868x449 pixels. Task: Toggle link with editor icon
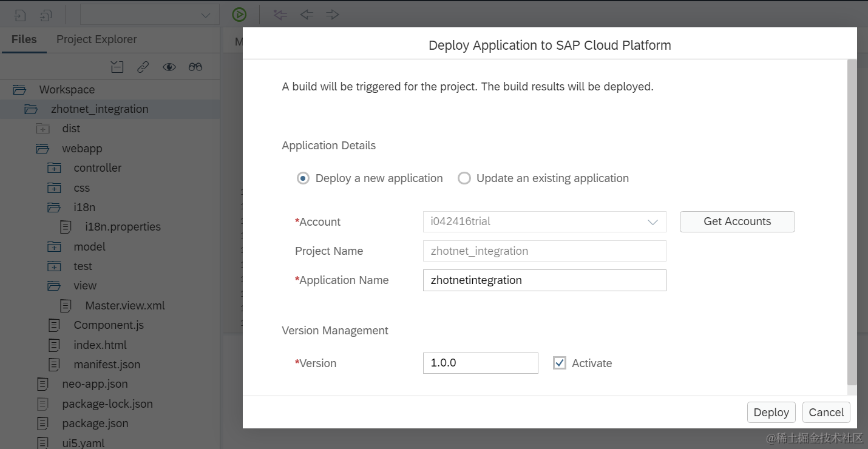[143, 67]
